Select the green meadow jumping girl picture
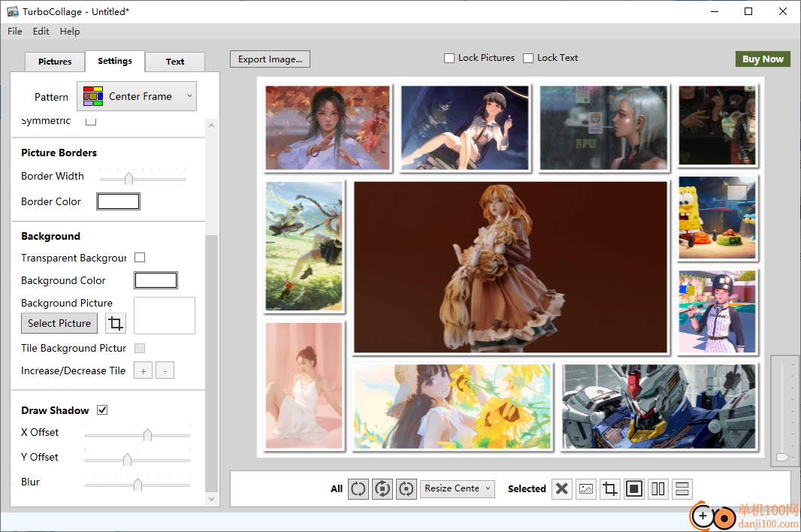Viewport: 801px width, 532px height. click(x=304, y=246)
